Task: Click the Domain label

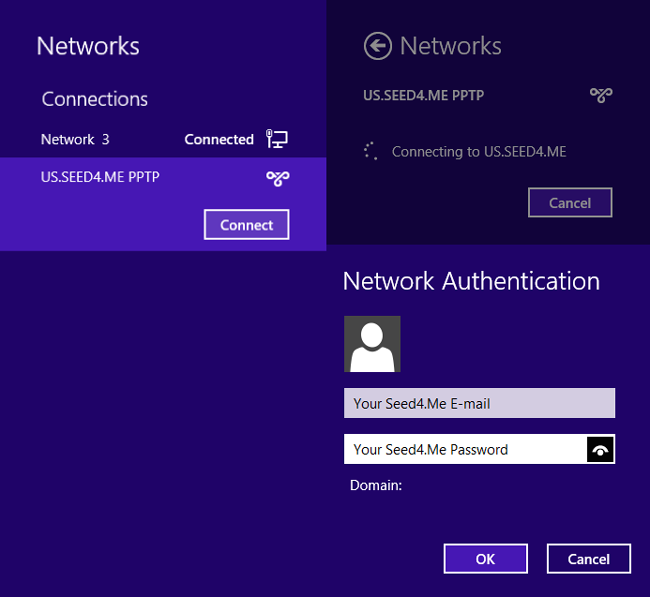Action: tap(376, 485)
